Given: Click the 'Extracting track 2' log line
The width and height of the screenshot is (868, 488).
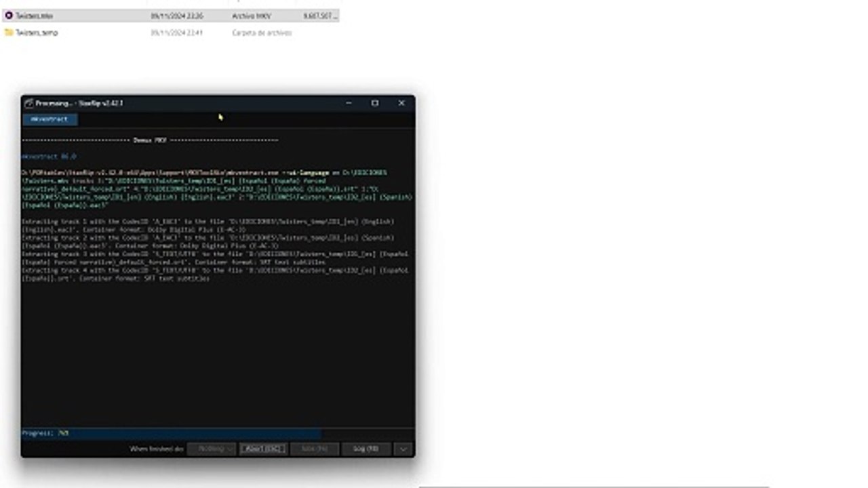Looking at the screenshot, I should pos(208,242).
